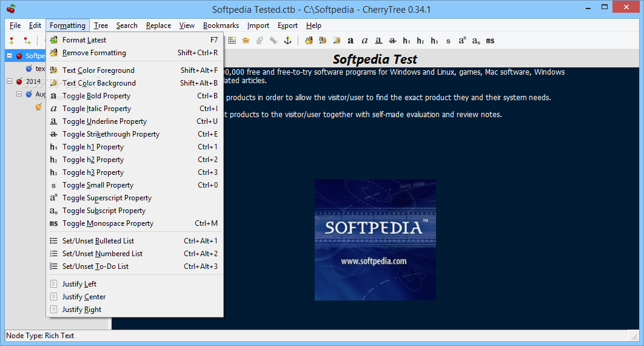Viewport: 644px width, 346px height.
Task: Choose Text Color Foreground menu entry
Action: pos(134,70)
